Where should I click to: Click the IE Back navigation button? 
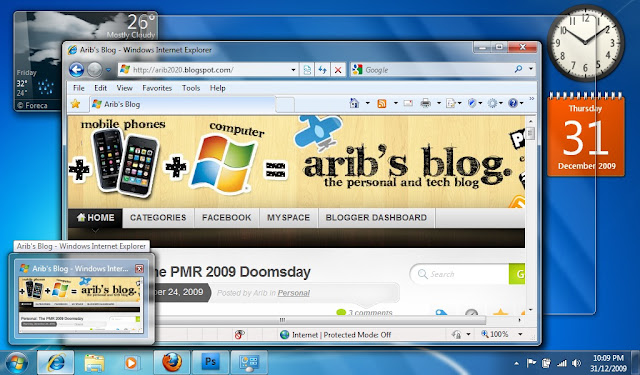click(76, 70)
